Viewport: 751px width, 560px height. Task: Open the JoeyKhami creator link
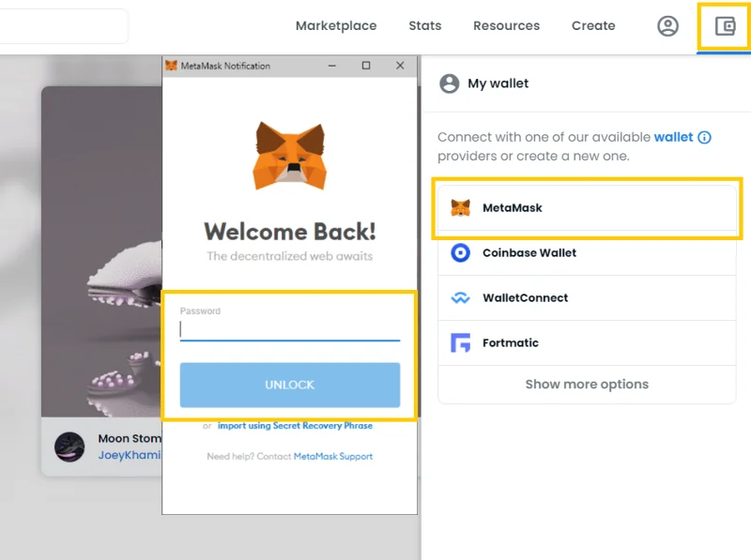[x=130, y=455]
